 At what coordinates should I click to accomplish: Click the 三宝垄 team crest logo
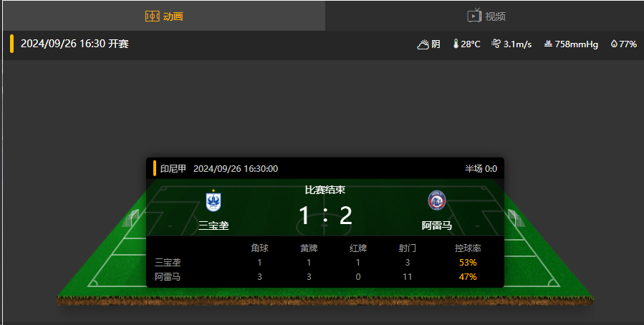tap(213, 200)
